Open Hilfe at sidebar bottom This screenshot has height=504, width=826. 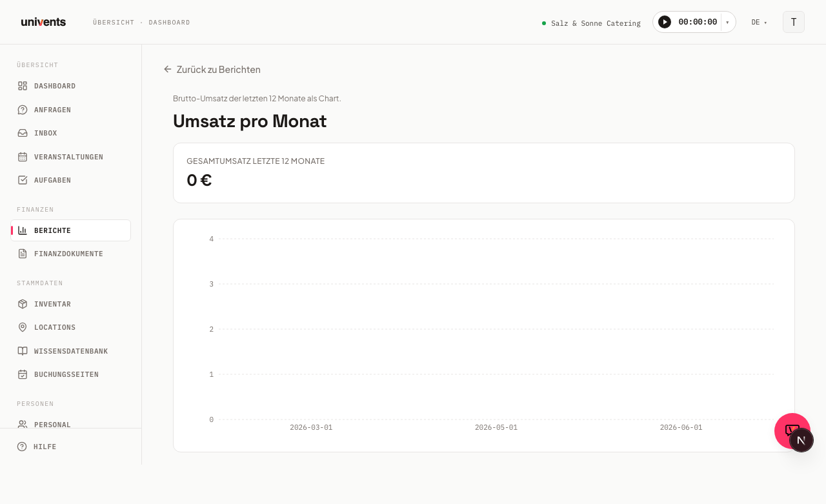click(71, 447)
